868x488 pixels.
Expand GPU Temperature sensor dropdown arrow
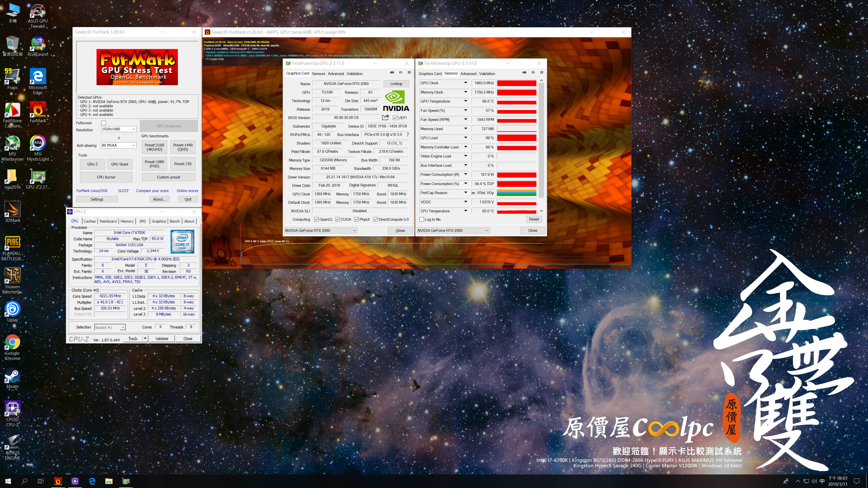[x=466, y=101]
